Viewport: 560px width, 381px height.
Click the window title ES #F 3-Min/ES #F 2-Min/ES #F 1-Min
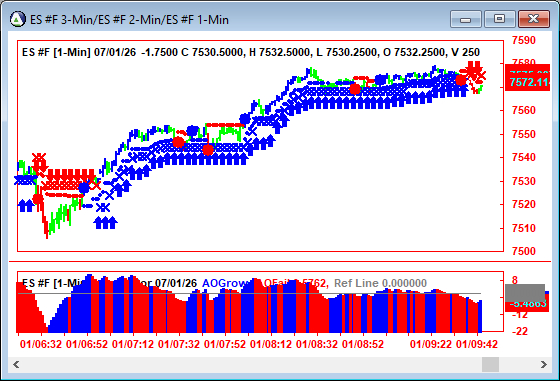(x=129, y=20)
